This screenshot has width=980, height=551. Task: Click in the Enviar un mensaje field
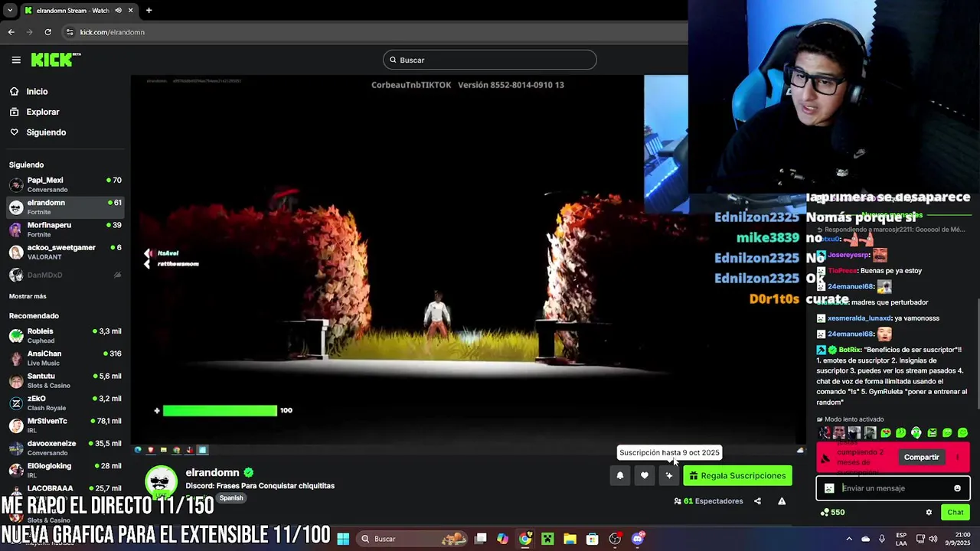[x=894, y=488]
